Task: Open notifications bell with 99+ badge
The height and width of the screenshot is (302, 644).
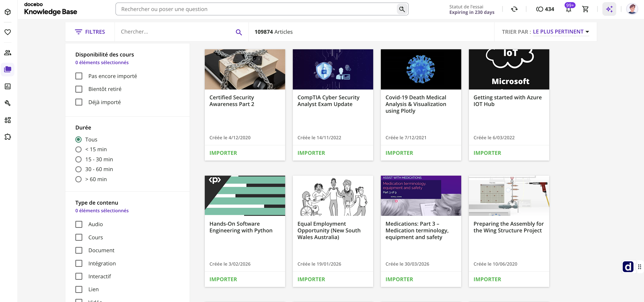Action: click(569, 9)
